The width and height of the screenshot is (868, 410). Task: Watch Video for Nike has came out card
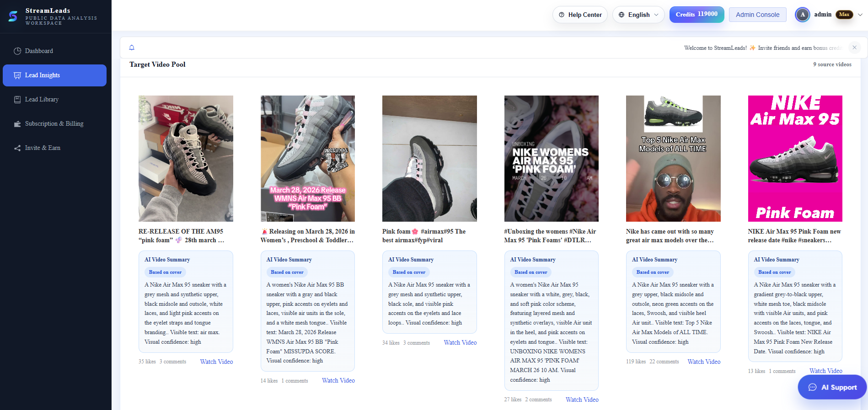click(x=704, y=362)
